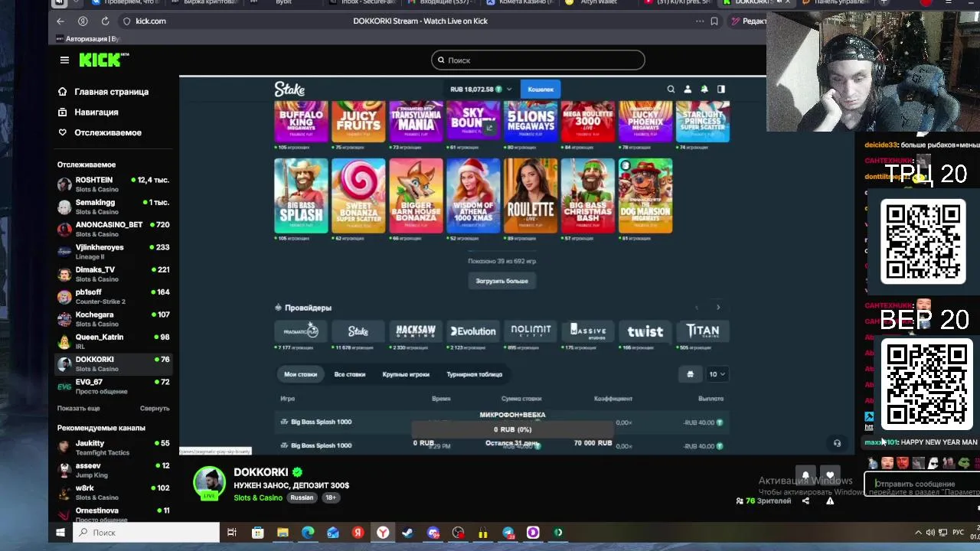980x551 pixels.
Task: Open Dimaks_TV channel in sidebar
Action: 113,274
